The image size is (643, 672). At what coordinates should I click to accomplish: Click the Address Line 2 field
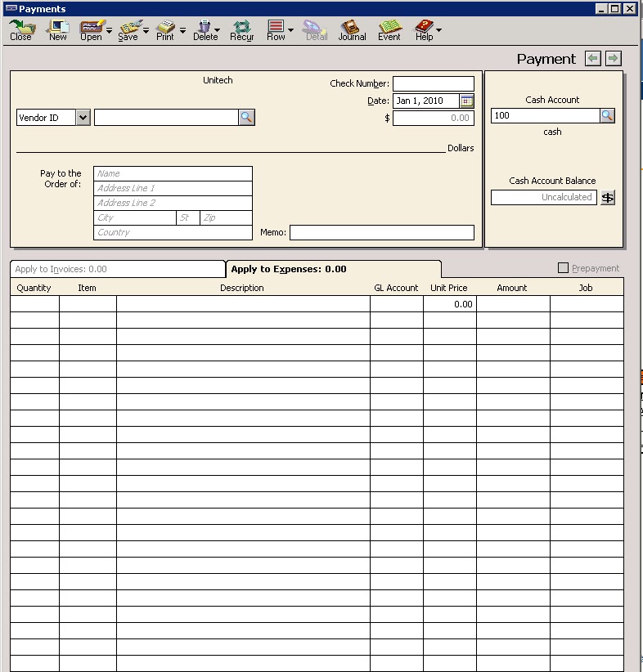coord(173,203)
